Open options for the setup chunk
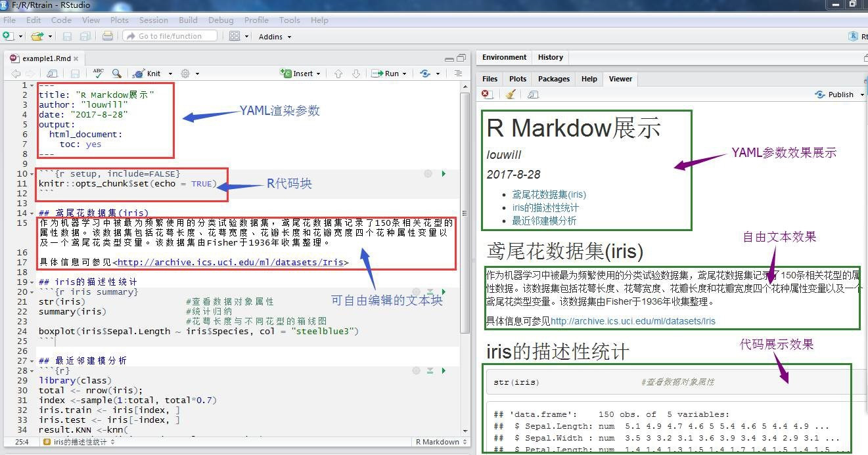Image resolution: width=868 pixels, height=455 pixels. [x=428, y=174]
